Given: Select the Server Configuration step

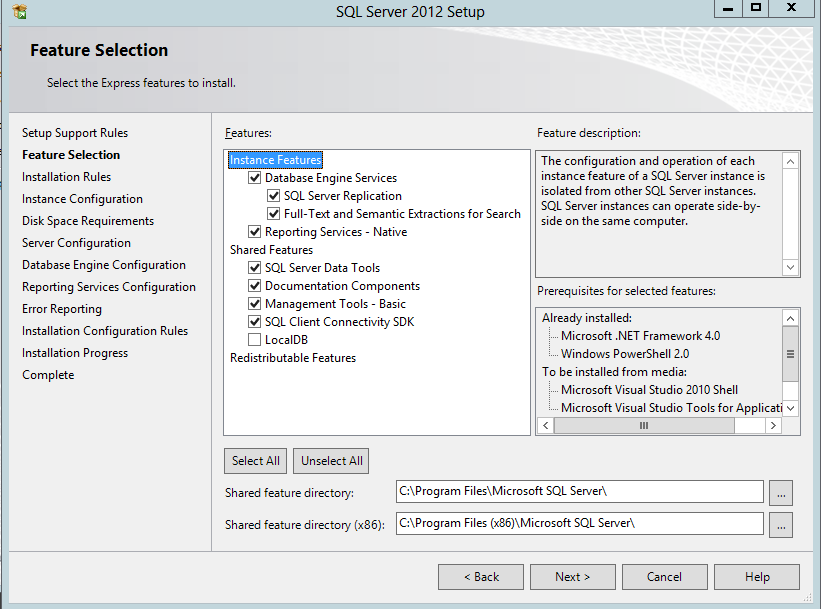Looking at the screenshot, I should click(76, 243).
